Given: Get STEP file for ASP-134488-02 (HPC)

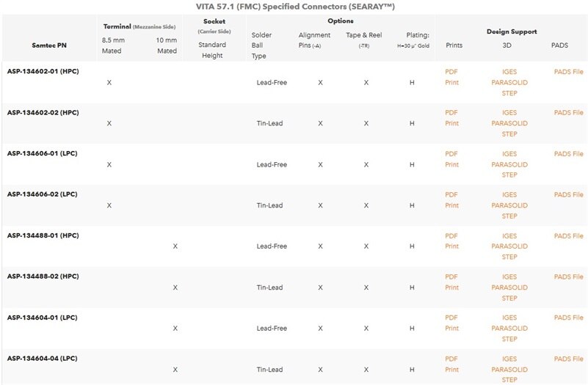Looking at the screenshot, I should pos(509,298).
